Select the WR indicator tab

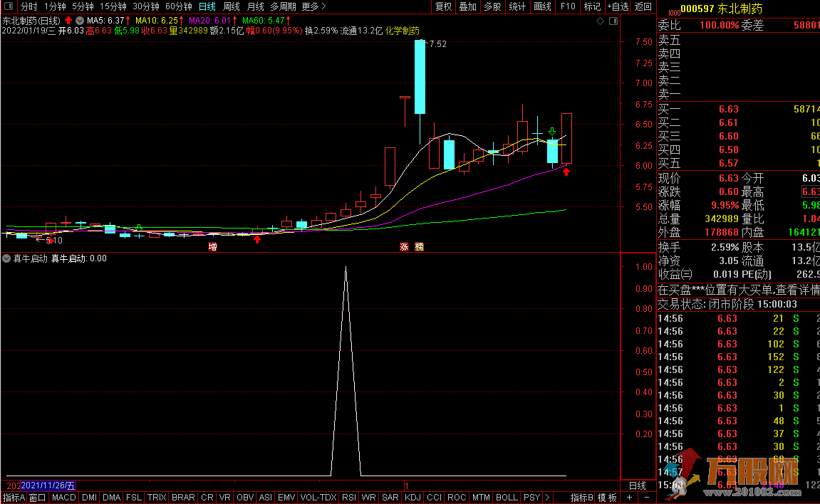[369, 498]
